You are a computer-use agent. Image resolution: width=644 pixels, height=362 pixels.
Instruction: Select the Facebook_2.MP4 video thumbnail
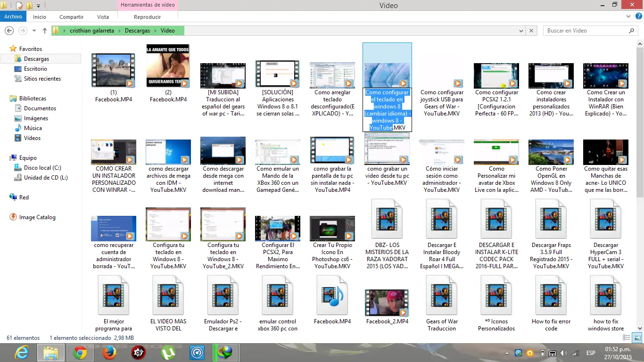pyautogui.click(x=387, y=303)
